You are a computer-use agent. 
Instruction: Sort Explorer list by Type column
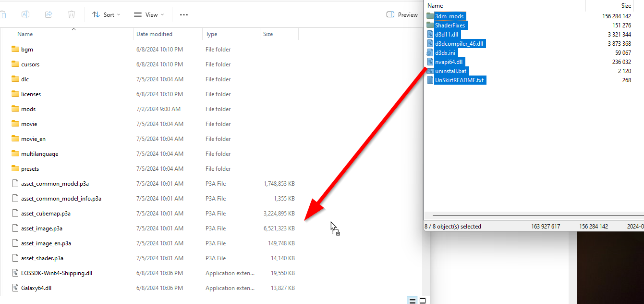[x=211, y=34]
